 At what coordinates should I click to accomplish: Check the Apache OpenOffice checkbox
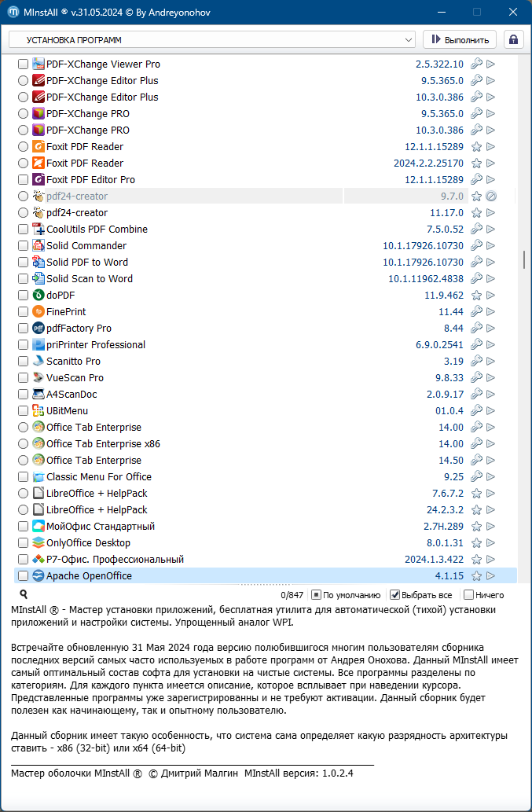coord(23,576)
